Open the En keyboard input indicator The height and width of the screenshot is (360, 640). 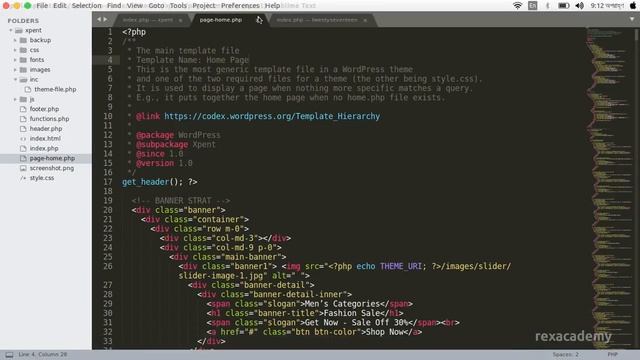tap(533, 6)
